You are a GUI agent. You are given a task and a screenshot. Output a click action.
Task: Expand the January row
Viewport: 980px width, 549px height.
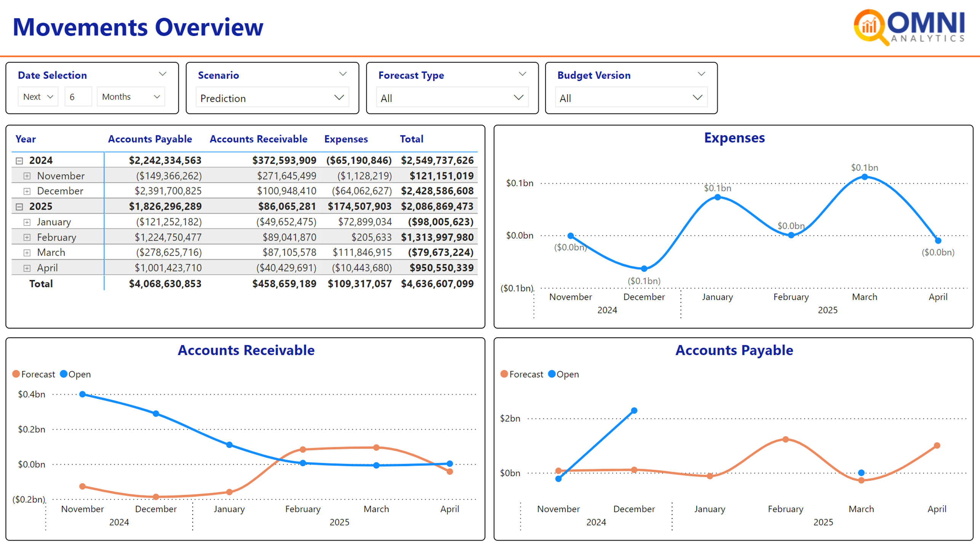(27, 222)
